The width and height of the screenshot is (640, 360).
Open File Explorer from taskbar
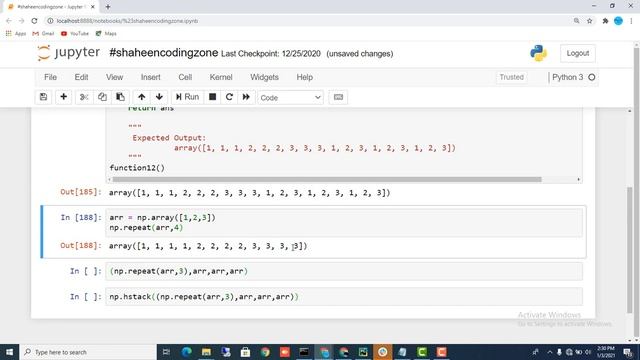point(206,352)
